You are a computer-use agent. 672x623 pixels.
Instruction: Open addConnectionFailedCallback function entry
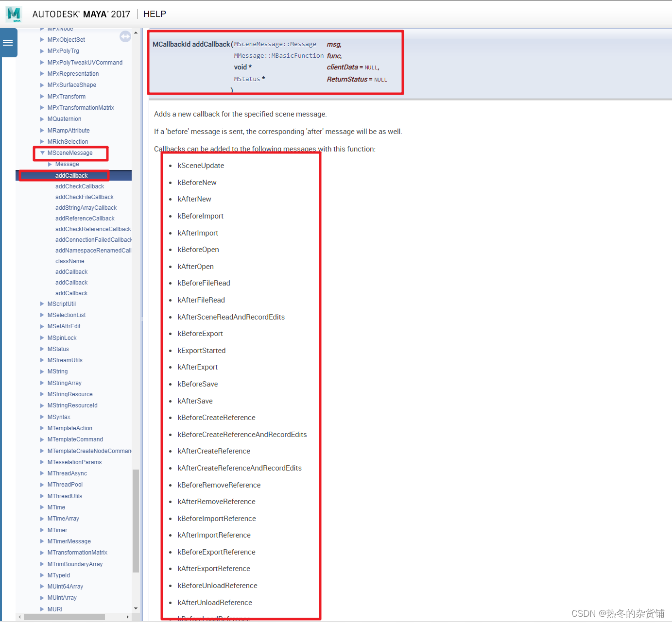(93, 240)
